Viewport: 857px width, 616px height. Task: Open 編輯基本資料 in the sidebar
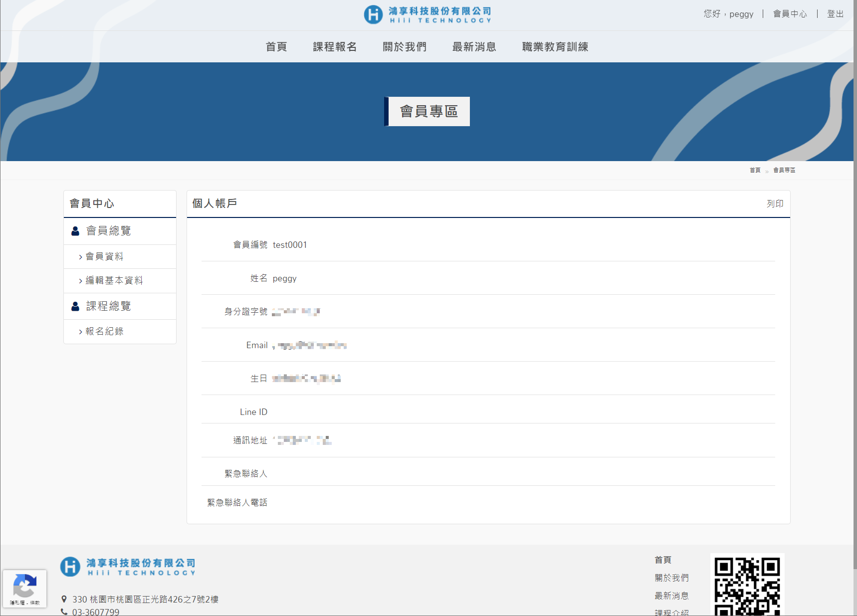[x=114, y=280]
